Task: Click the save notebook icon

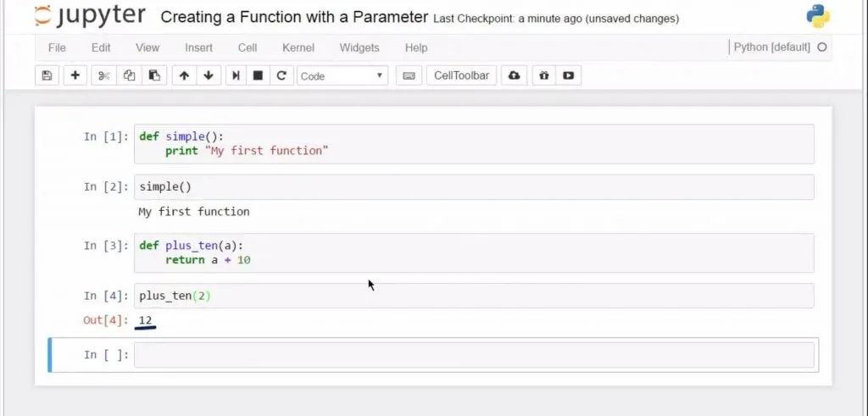Action: [47, 75]
